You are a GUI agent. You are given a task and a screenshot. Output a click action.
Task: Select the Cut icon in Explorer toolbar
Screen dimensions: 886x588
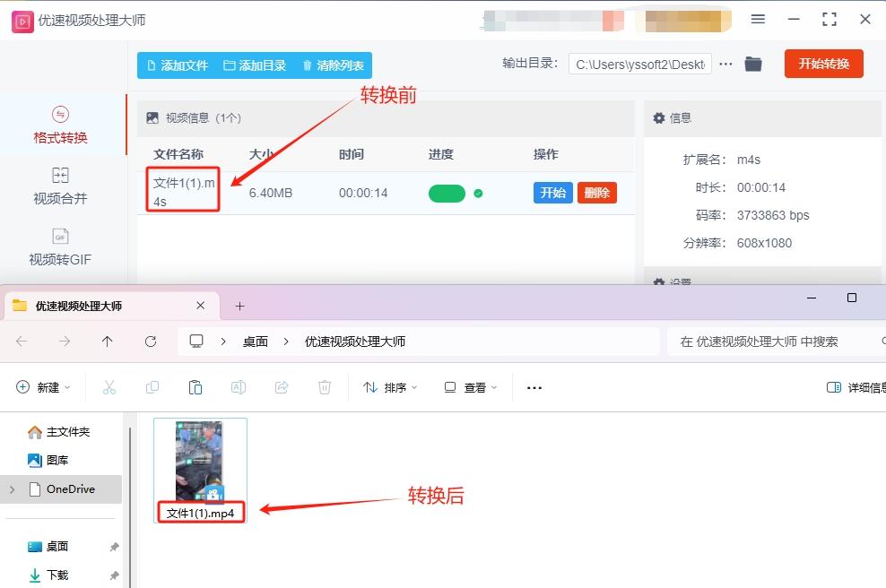(x=109, y=386)
